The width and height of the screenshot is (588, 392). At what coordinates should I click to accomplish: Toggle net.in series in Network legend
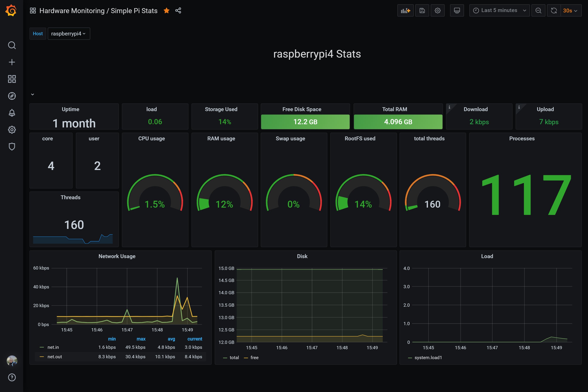(x=53, y=347)
